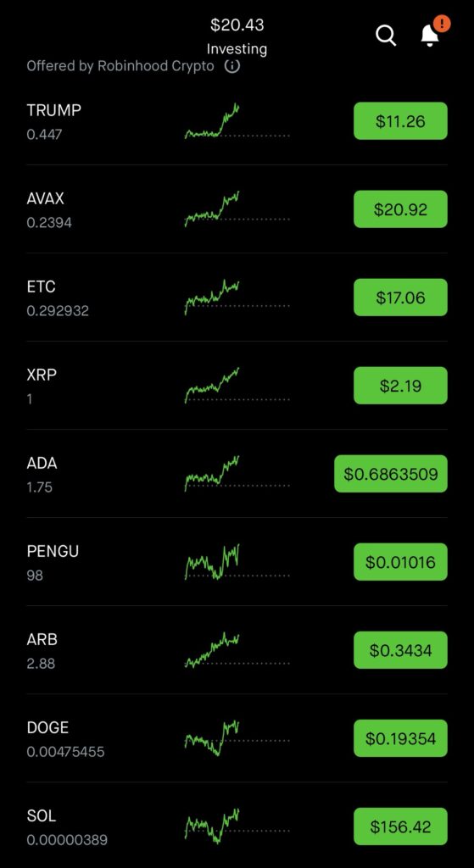Tap the $20.43 Investing header
The height and width of the screenshot is (868, 474).
[x=237, y=36]
